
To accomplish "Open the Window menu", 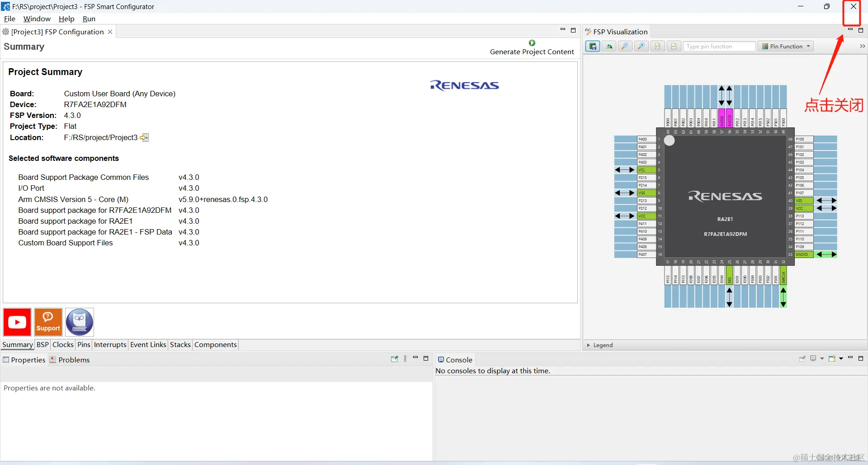I will click(x=37, y=19).
